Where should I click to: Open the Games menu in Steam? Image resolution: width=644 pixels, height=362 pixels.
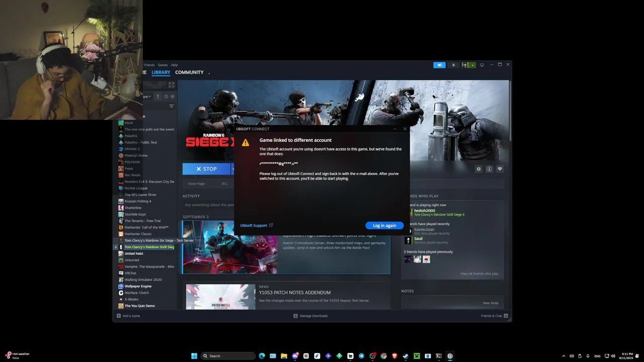tap(163, 65)
